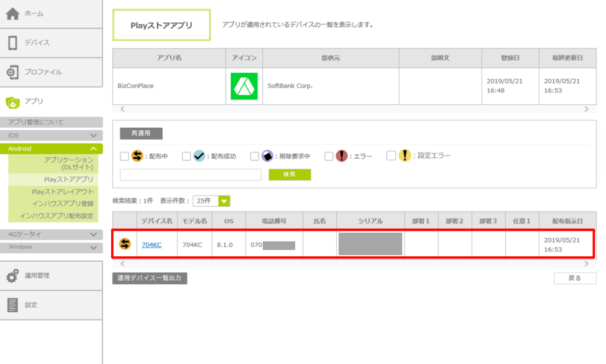Open the 704KC device name link
The width and height of the screenshot is (606, 364).
click(x=151, y=245)
